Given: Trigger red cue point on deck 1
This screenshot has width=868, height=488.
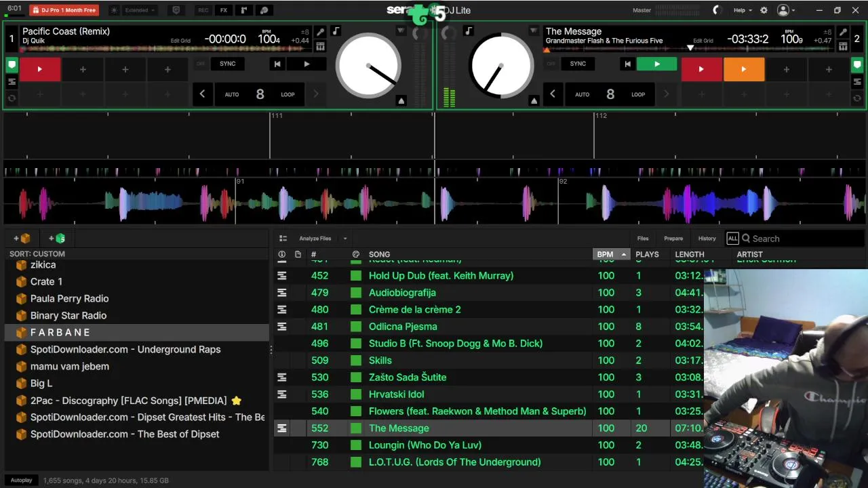Looking at the screenshot, I should click(40, 69).
